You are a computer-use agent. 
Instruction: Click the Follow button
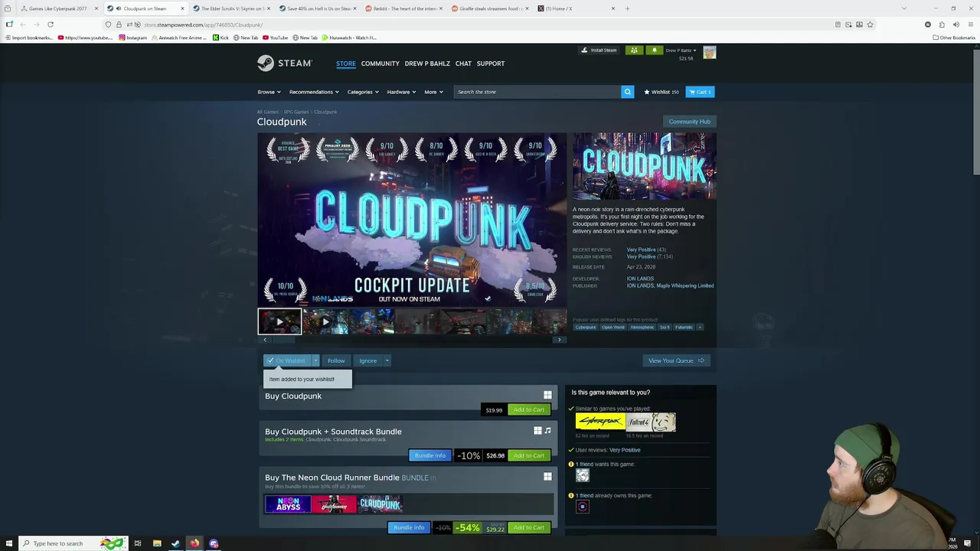(x=336, y=360)
